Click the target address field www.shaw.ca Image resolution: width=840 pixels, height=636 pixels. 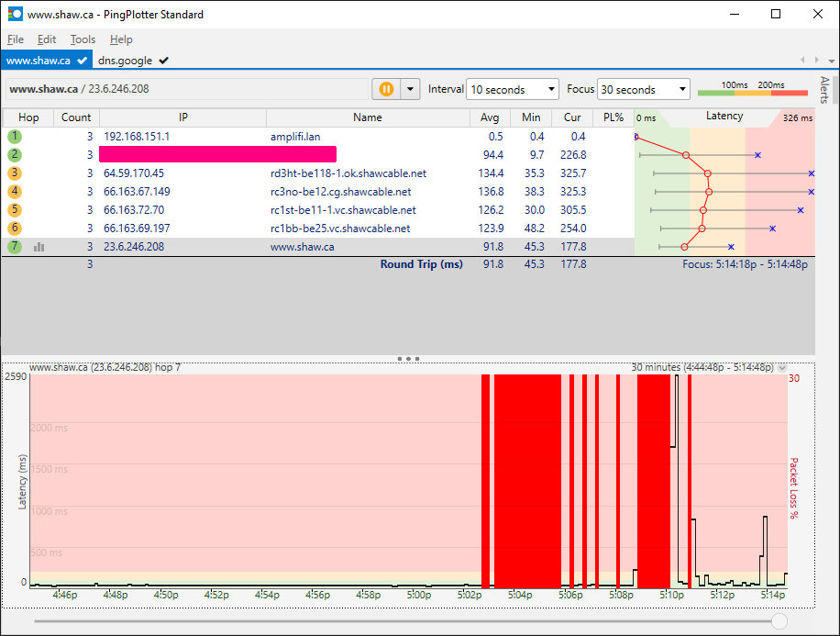[x=186, y=89]
